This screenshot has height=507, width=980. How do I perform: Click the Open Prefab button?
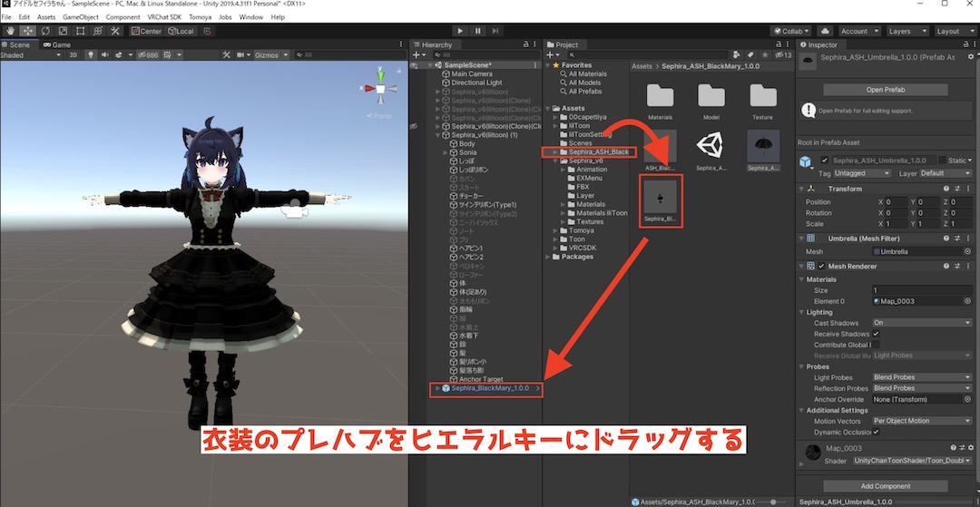pos(885,89)
